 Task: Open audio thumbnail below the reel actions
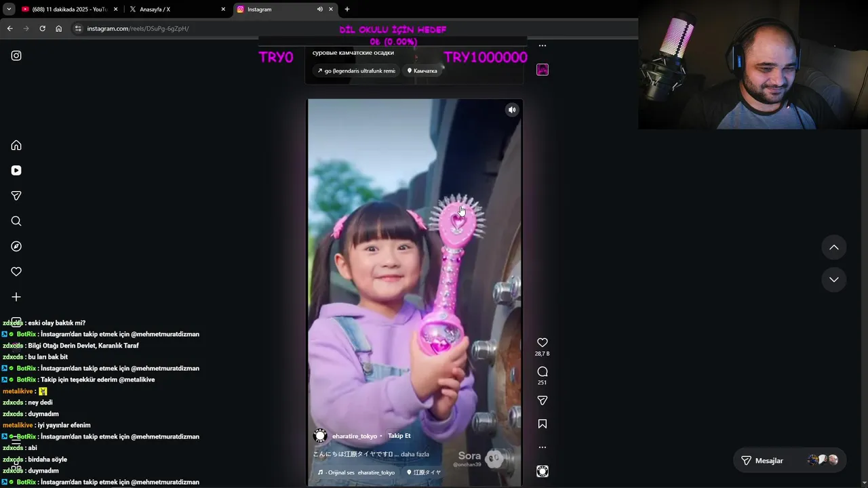click(x=542, y=471)
